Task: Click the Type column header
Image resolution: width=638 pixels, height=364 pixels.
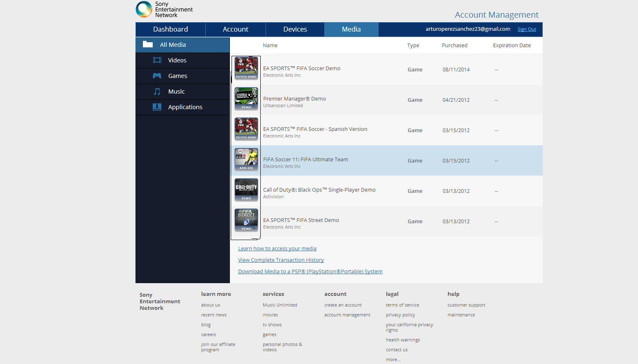Action: click(413, 45)
